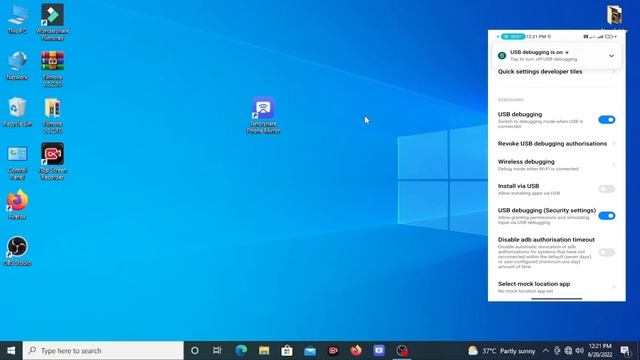Open This PC desktop icon
The height and width of the screenshot is (360, 640).
point(17,19)
